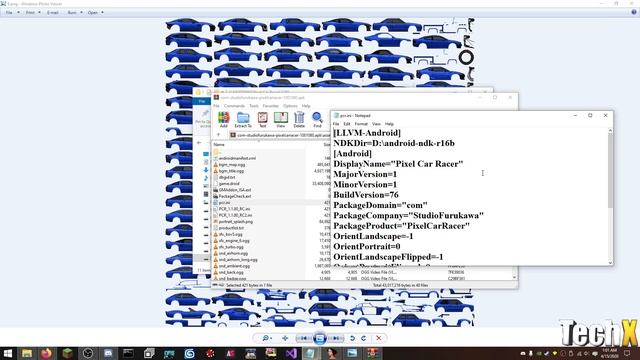Open the Notepad View menu
Image resolution: width=640 pixels, height=360 pixels.
pyautogui.click(x=376, y=124)
